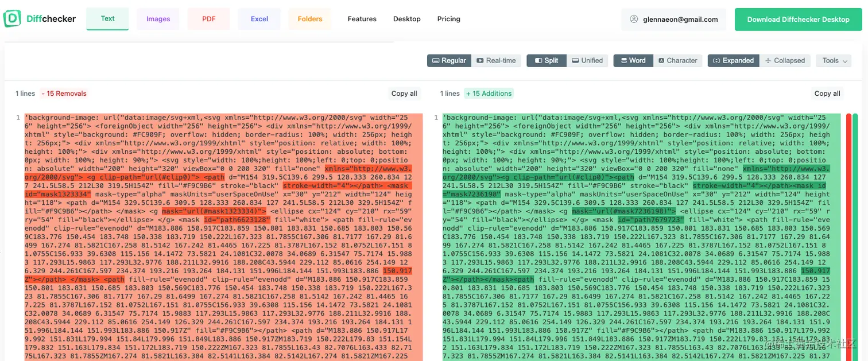Click line number 1 in left pane
Viewport: 868px width, 361px height.
pos(18,118)
